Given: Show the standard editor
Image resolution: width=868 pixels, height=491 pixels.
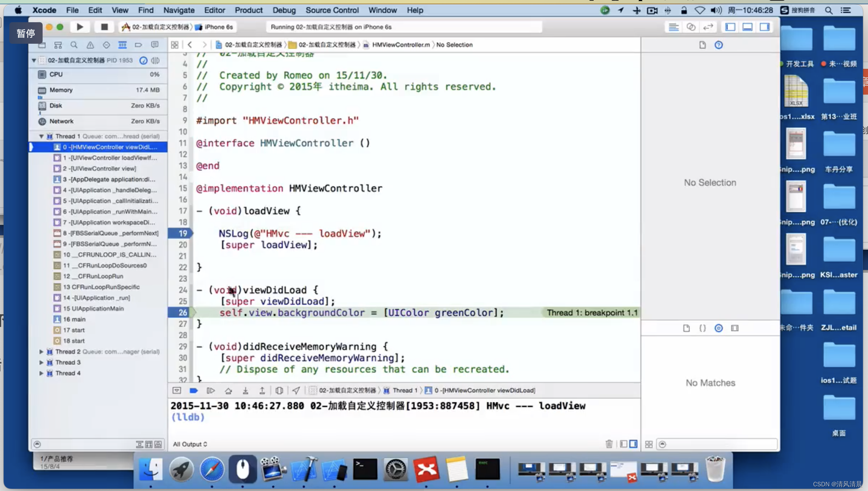Looking at the screenshot, I should [x=674, y=27].
